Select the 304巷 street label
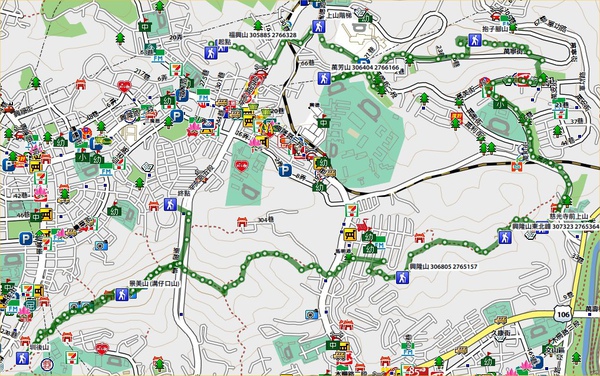The height and width of the screenshot is (376, 600). (x=265, y=220)
